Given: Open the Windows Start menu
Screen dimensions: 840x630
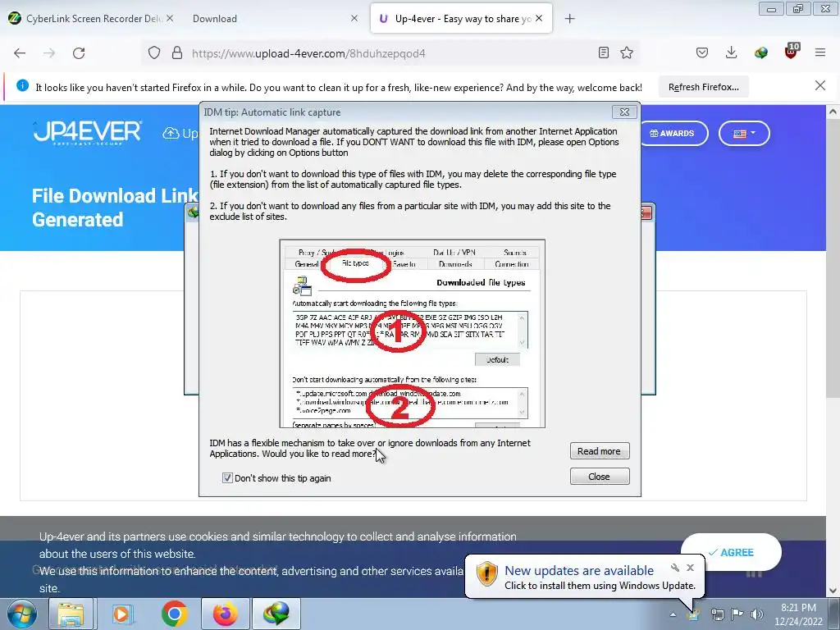Looking at the screenshot, I should click(x=21, y=614).
